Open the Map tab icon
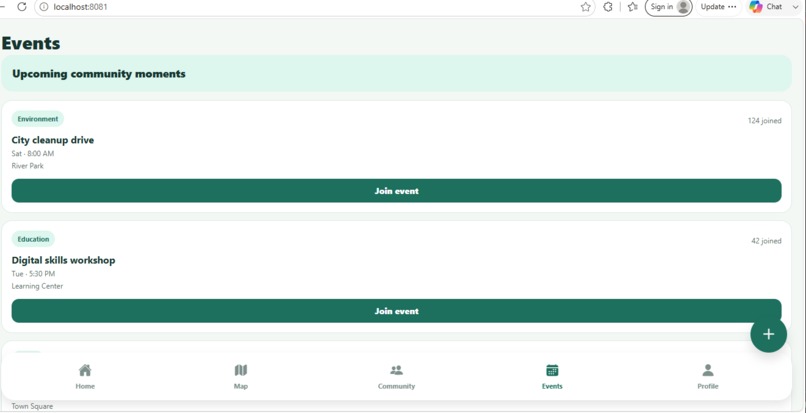Viewport: 806px width, 413px height. pyautogui.click(x=241, y=370)
